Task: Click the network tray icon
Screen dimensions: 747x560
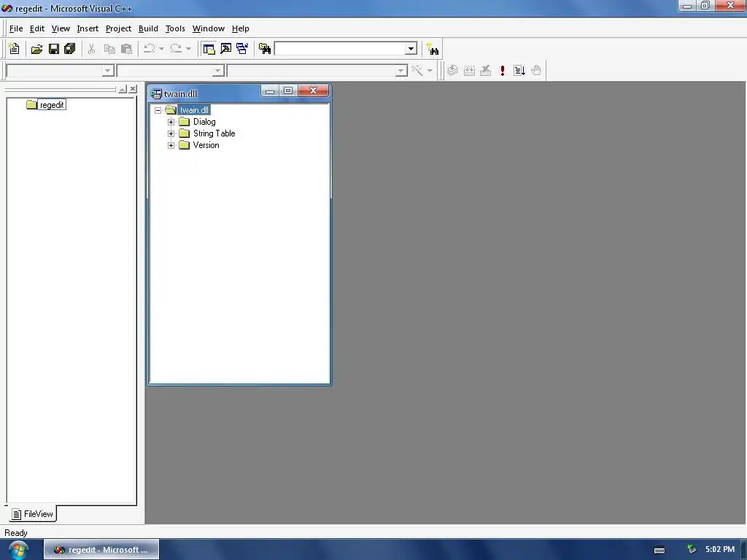Action: pos(692,550)
